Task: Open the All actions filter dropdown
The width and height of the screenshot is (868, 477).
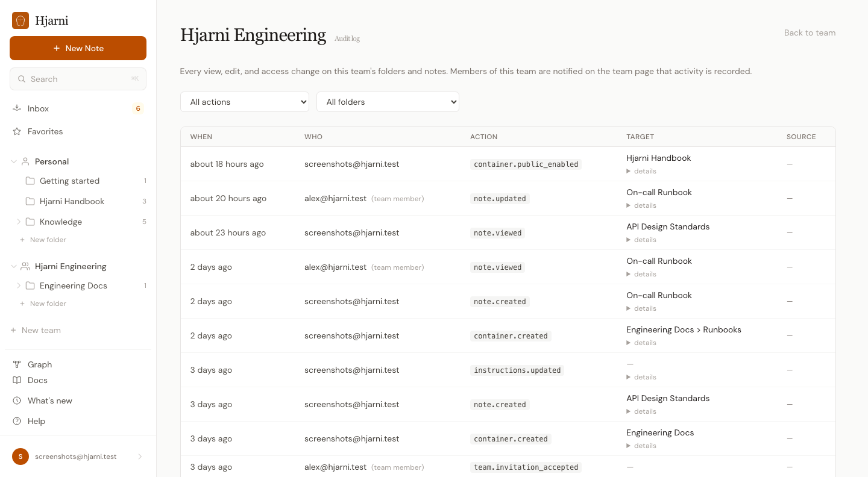Action: pos(245,102)
